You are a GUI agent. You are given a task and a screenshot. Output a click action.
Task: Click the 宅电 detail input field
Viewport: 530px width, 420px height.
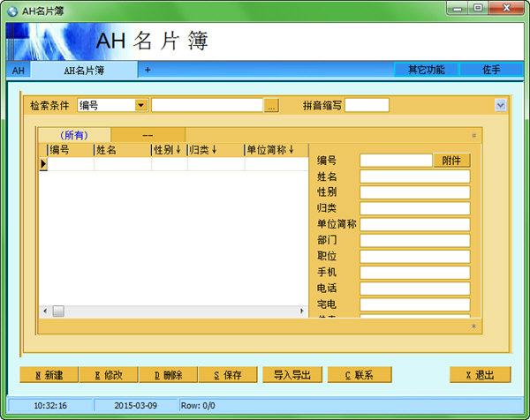(415, 304)
